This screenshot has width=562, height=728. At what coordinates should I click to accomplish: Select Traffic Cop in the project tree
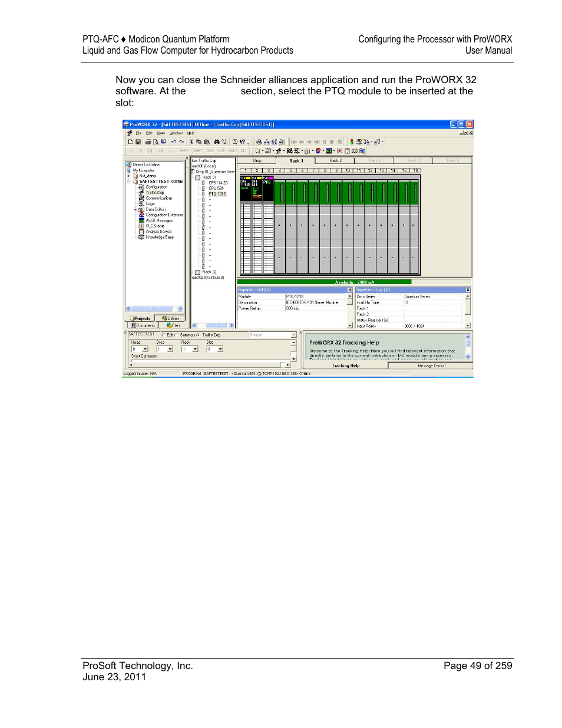(x=155, y=192)
